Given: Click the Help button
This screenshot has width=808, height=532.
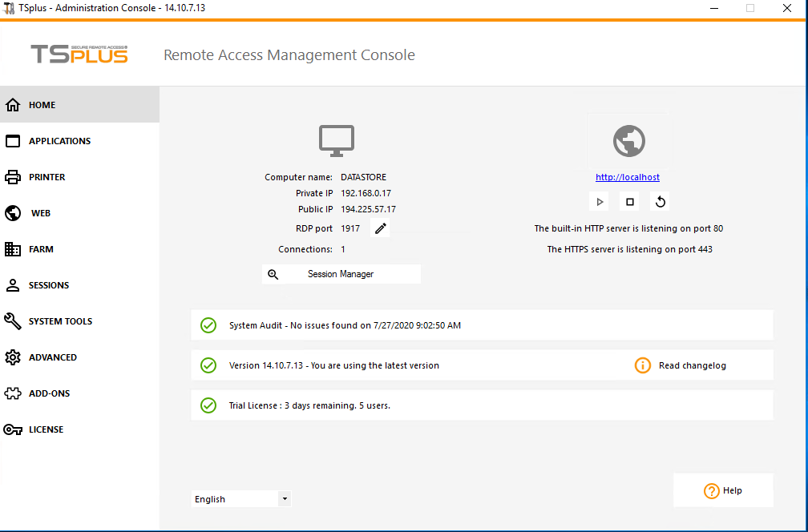Looking at the screenshot, I should pos(723,490).
